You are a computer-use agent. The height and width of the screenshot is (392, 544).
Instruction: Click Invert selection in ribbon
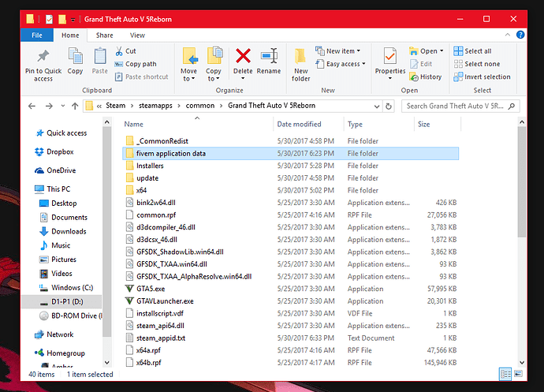point(481,77)
